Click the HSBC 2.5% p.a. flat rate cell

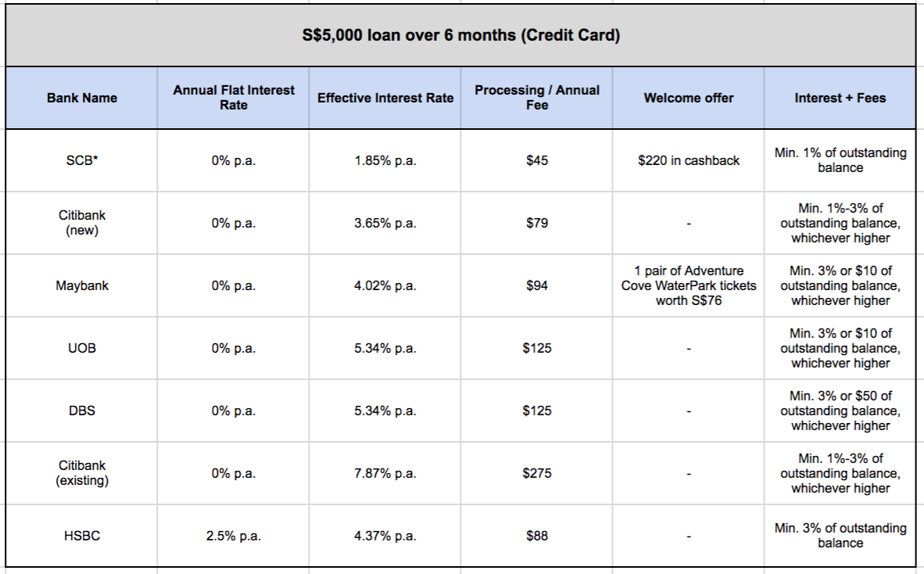click(233, 536)
